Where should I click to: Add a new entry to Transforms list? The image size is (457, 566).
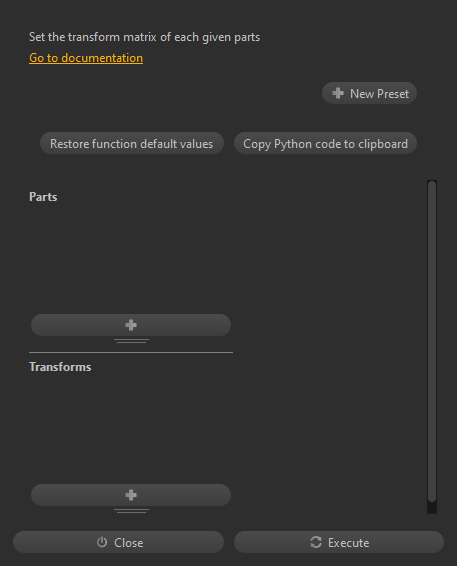point(131,495)
